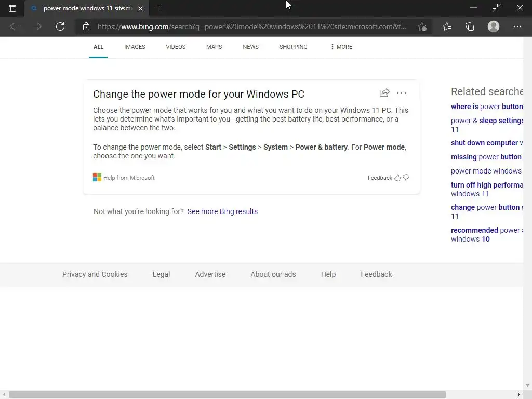Open About our ads footer link
532x399 pixels.
click(273, 274)
